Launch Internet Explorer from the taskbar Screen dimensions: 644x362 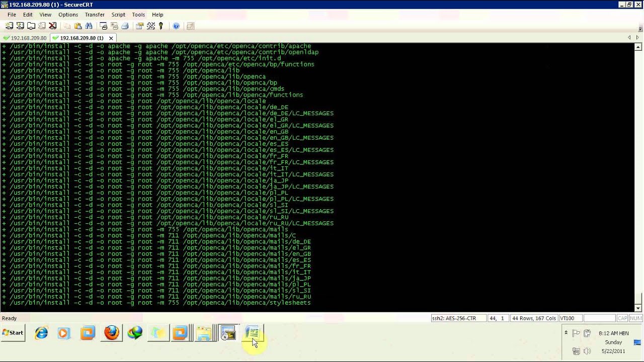pos(41,333)
